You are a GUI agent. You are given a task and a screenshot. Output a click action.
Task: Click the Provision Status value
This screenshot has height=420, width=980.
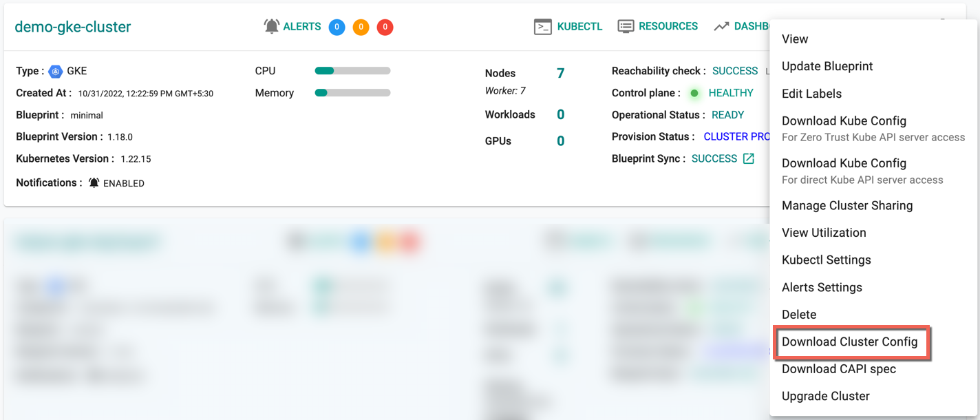coord(736,137)
